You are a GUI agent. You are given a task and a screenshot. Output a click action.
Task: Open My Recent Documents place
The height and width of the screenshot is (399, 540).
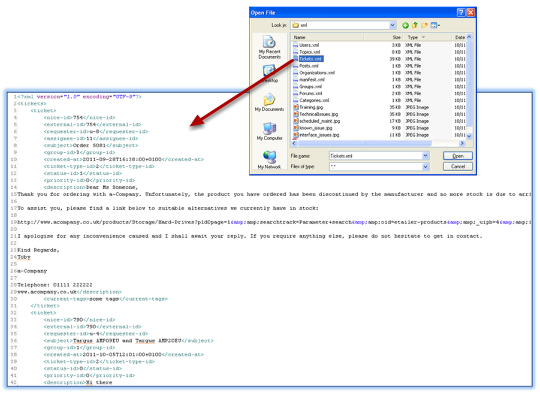pos(269,47)
